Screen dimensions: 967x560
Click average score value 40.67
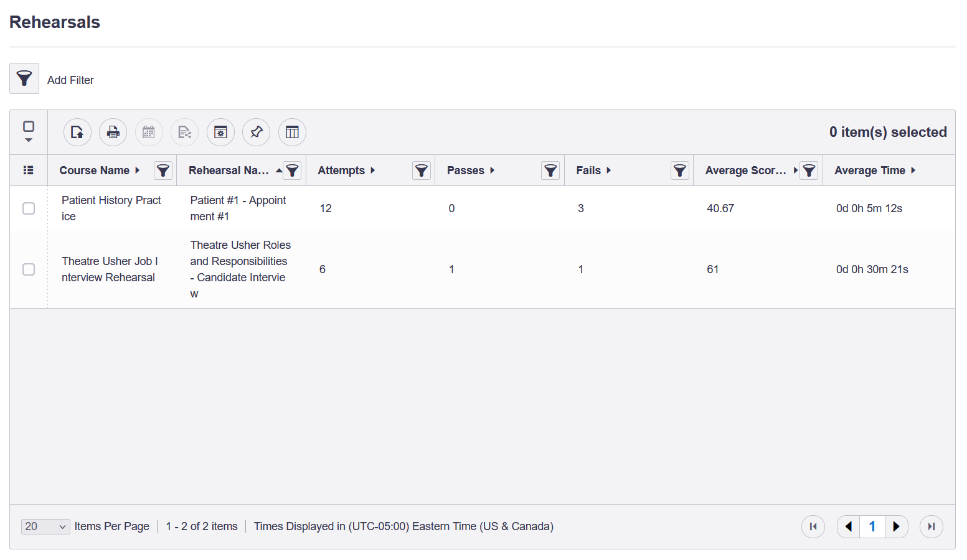[720, 208]
